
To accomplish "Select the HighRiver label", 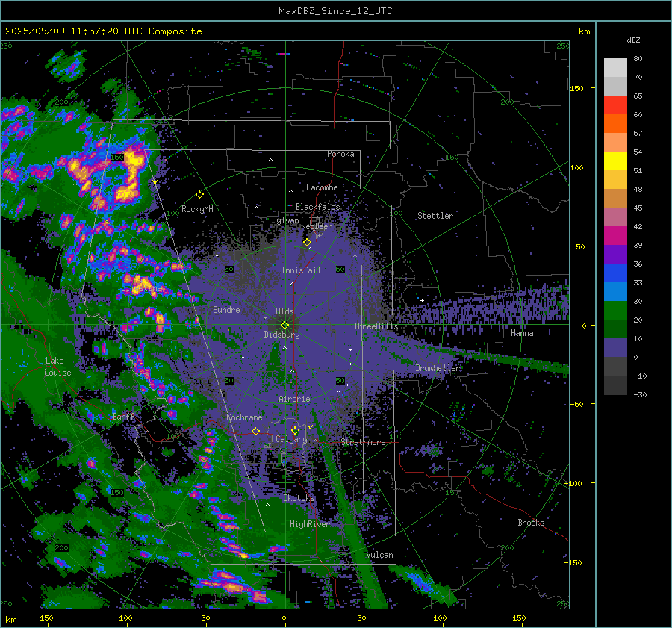I will point(310,524).
